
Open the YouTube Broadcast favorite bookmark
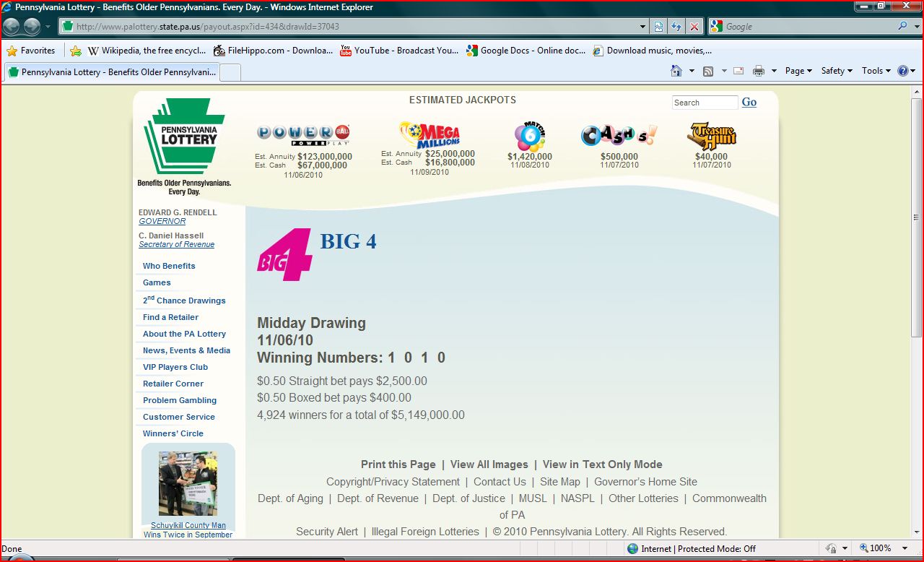click(x=400, y=51)
